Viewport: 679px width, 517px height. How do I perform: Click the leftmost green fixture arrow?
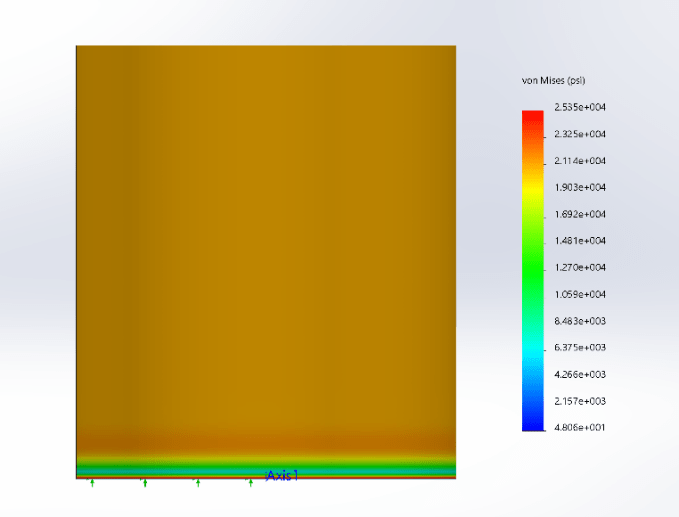click(92, 484)
